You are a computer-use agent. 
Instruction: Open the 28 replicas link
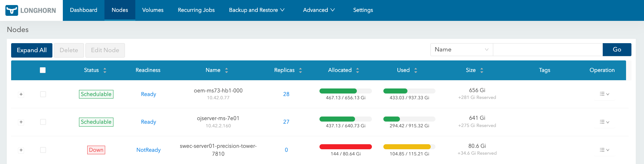tap(286, 94)
